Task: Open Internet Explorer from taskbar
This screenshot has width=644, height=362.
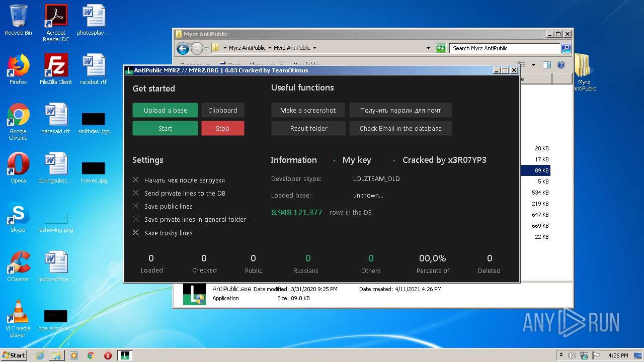Action: click(x=40, y=355)
